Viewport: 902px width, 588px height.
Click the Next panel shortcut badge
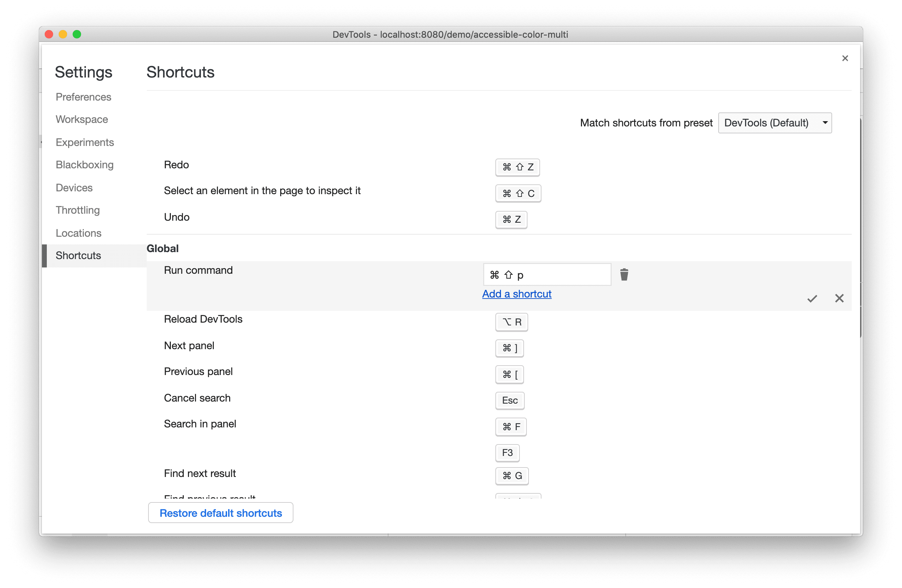[x=510, y=347]
